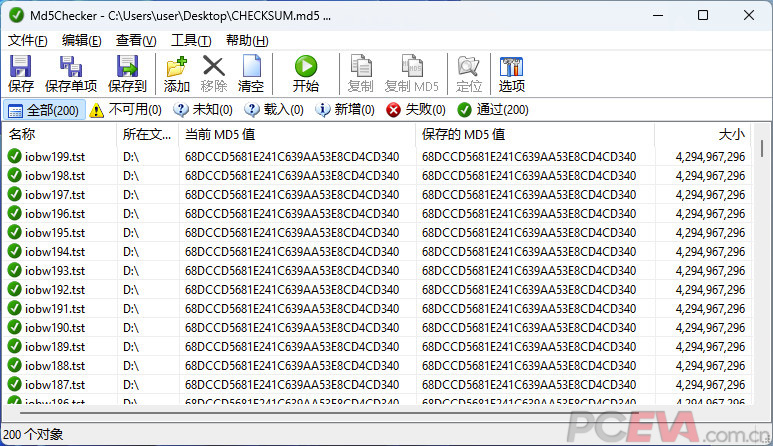This screenshot has width=773, height=446.
Task: Click the vertical scrollbar of file list
Action: click(x=763, y=270)
